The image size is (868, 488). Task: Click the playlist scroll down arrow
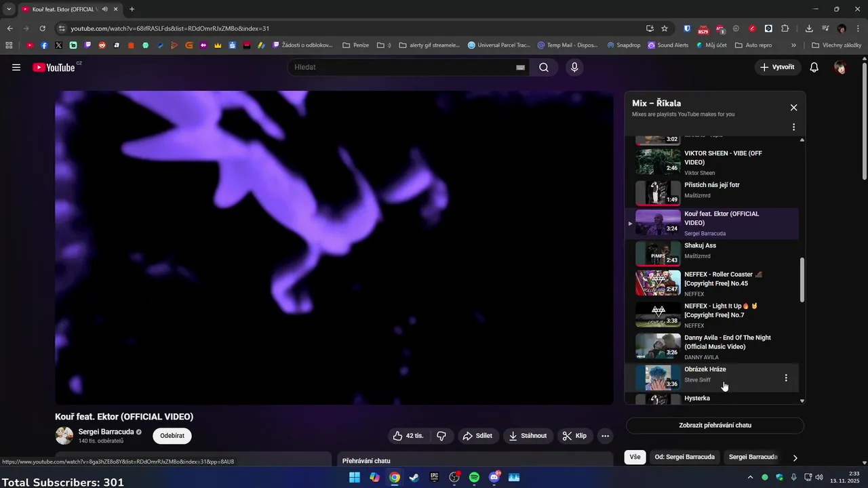(802, 401)
